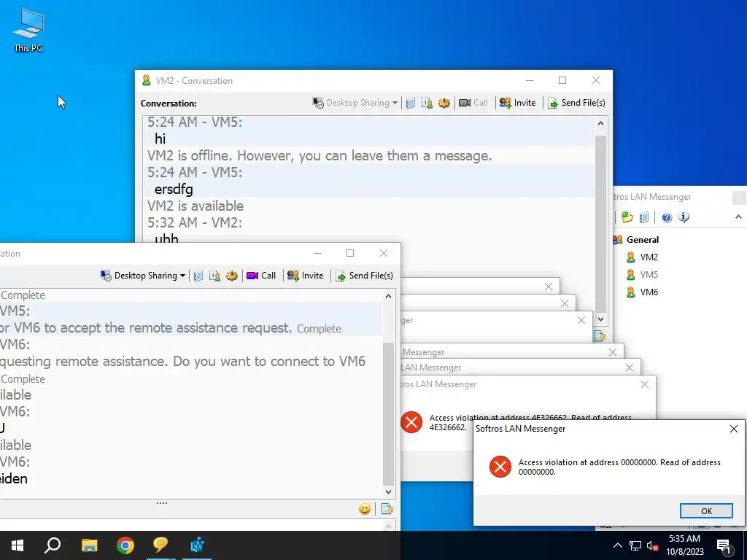Click the puzzle-piece plugin icon in front conversation
The image size is (747, 560).
(231, 276)
